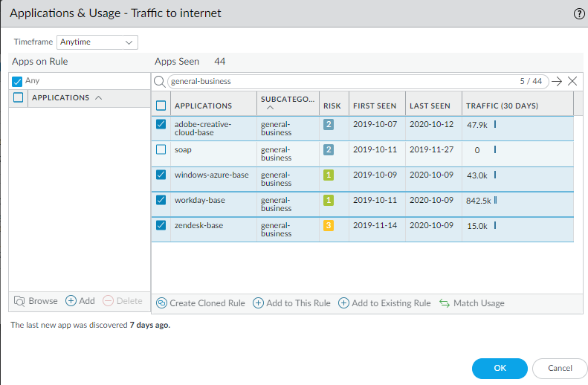Check the soap application checkbox
This screenshot has width=588, height=385.
(x=161, y=149)
